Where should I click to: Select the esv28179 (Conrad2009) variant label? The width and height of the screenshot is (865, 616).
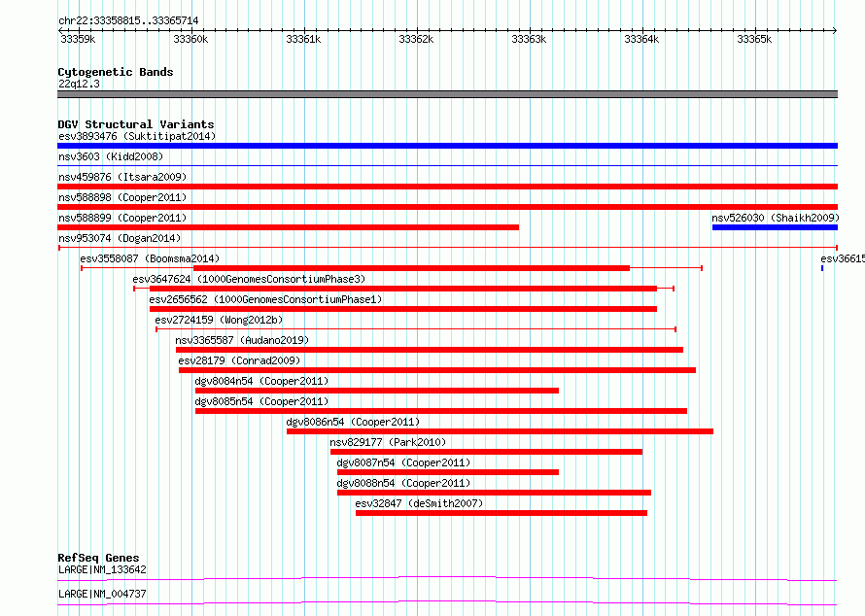tap(239, 360)
